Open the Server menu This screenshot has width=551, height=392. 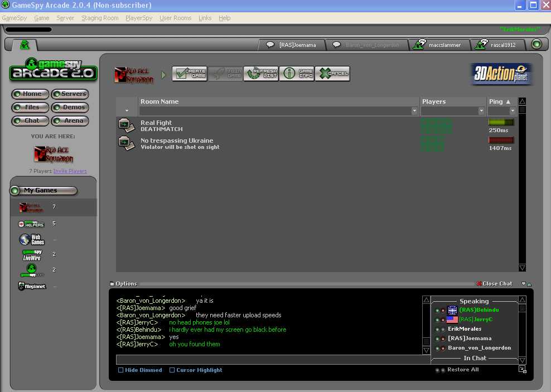coord(65,18)
